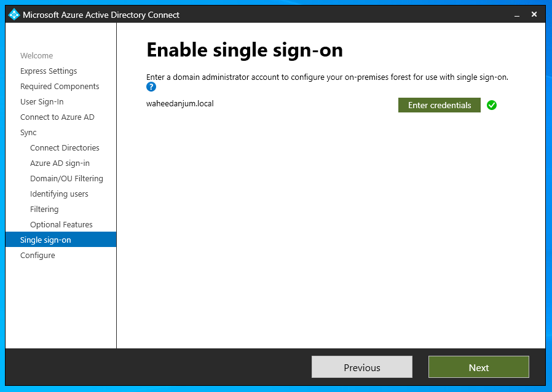Click the blue help question mark icon
The width and height of the screenshot is (552, 392).
point(151,87)
